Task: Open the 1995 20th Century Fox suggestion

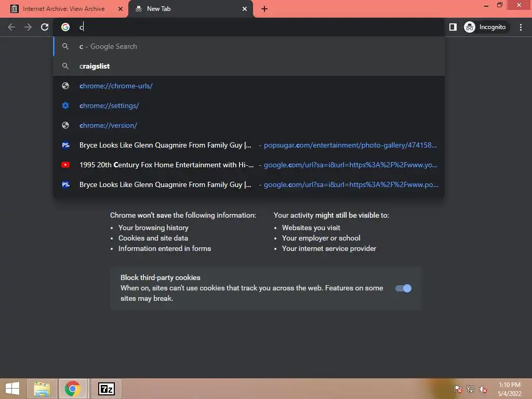Action: (249, 165)
